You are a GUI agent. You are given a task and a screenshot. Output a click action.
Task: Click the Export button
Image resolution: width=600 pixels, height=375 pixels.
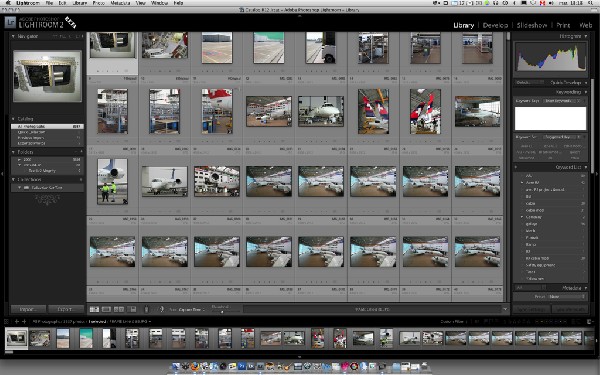click(x=65, y=309)
